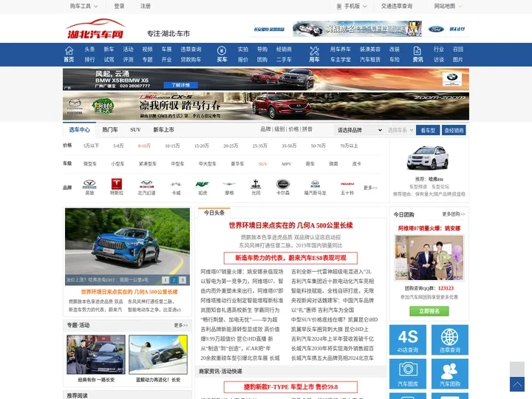The width and height of the screenshot is (532, 399).
Task: Open 更多团购>> link
Action: tap(453, 214)
